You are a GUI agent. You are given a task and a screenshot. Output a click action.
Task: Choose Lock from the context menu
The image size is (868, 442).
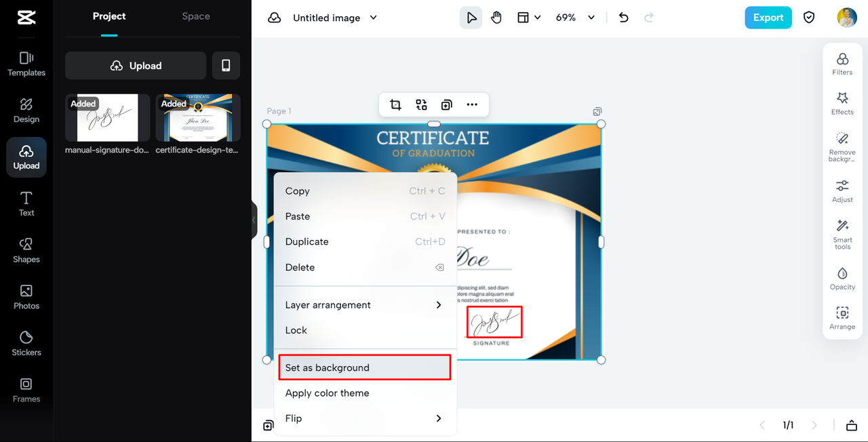pos(365,330)
